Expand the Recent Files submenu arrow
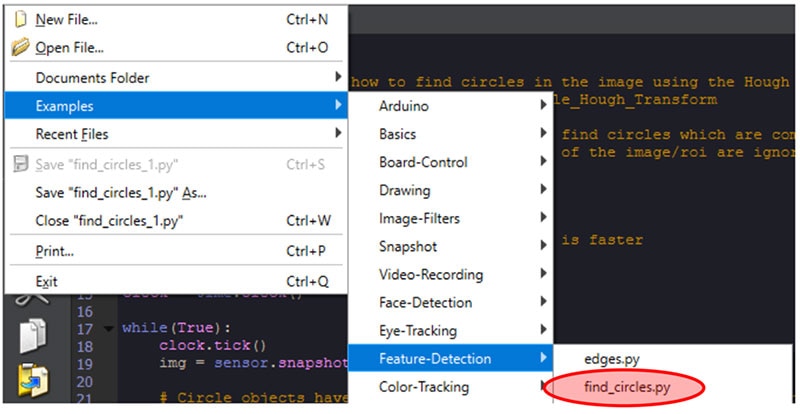 click(337, 134)
